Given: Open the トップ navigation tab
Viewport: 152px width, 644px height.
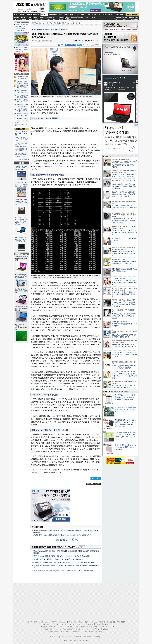Looking at the screenshot, I should tap(16, 15).
